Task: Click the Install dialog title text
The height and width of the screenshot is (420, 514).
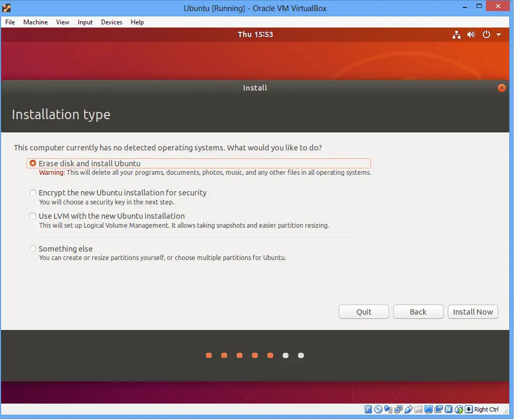Action: click(255, 88)
